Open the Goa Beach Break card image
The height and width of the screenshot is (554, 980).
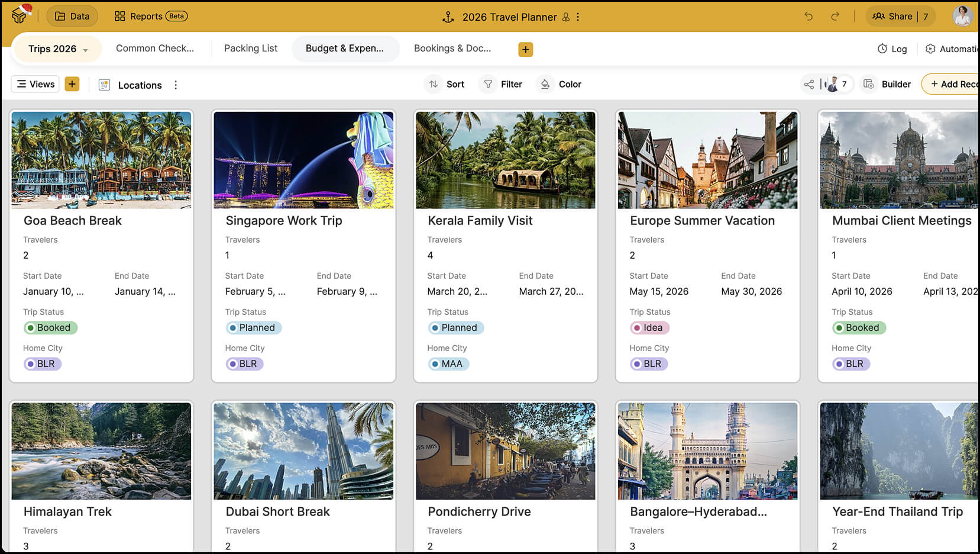pyautogui.click(x=101, y=160)
